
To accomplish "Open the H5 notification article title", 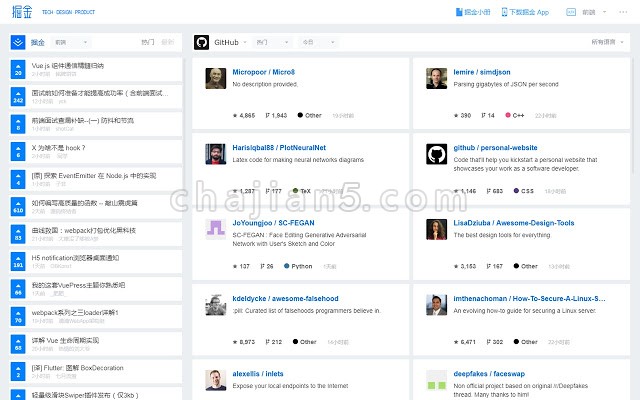I will coord(75,258).
